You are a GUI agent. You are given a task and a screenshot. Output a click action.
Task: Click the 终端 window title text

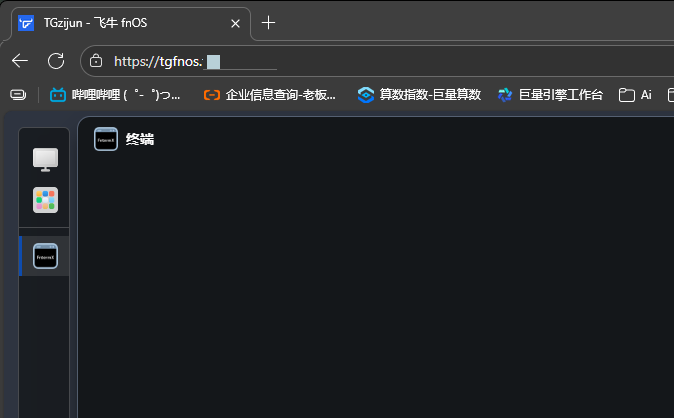pos(140,139)
